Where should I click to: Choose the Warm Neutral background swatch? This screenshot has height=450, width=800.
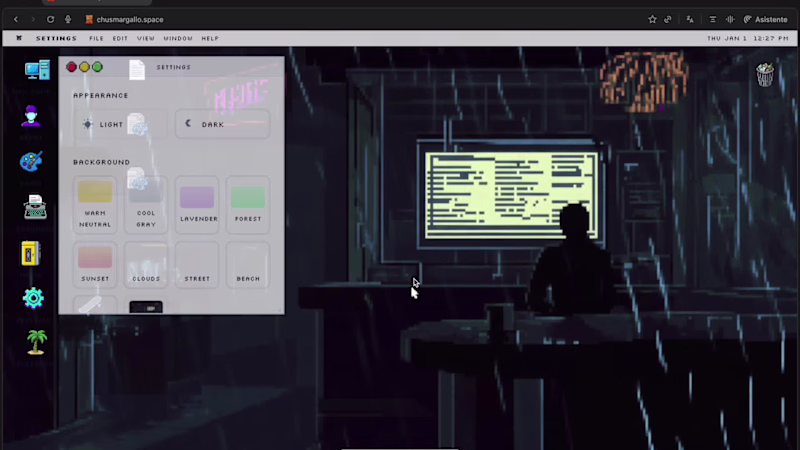[95, 205]
